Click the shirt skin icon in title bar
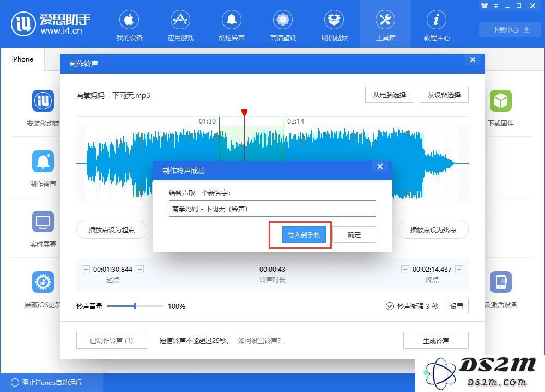 (x=485, y=5)
